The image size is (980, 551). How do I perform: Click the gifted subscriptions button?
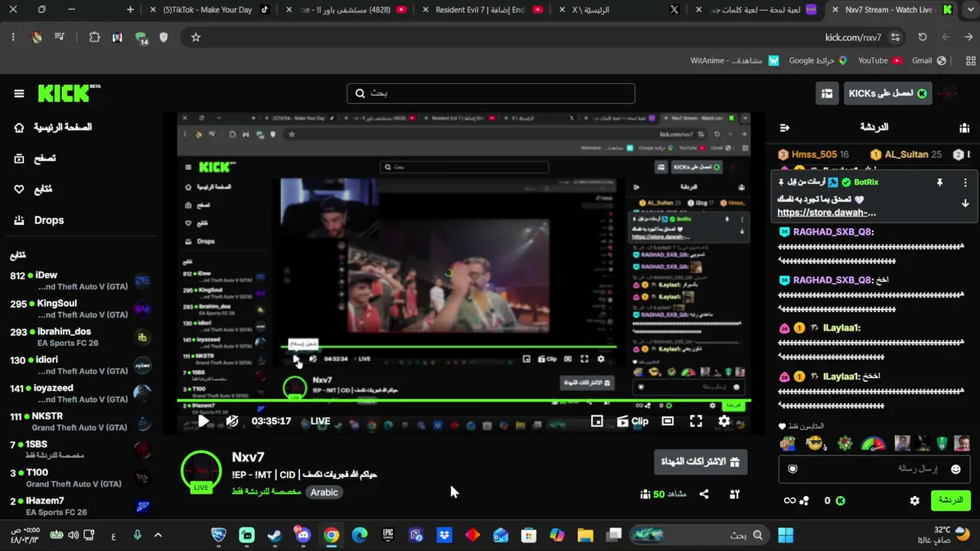(701, 462)
